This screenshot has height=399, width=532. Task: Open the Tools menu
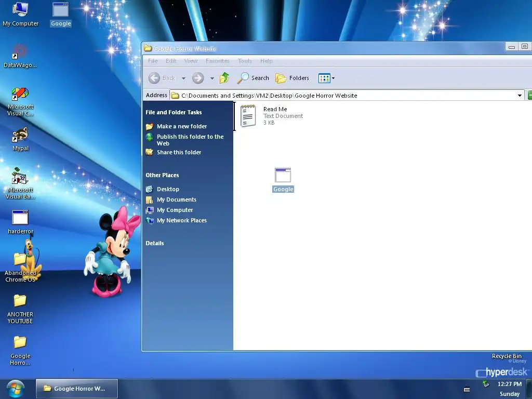coord(245,61)
